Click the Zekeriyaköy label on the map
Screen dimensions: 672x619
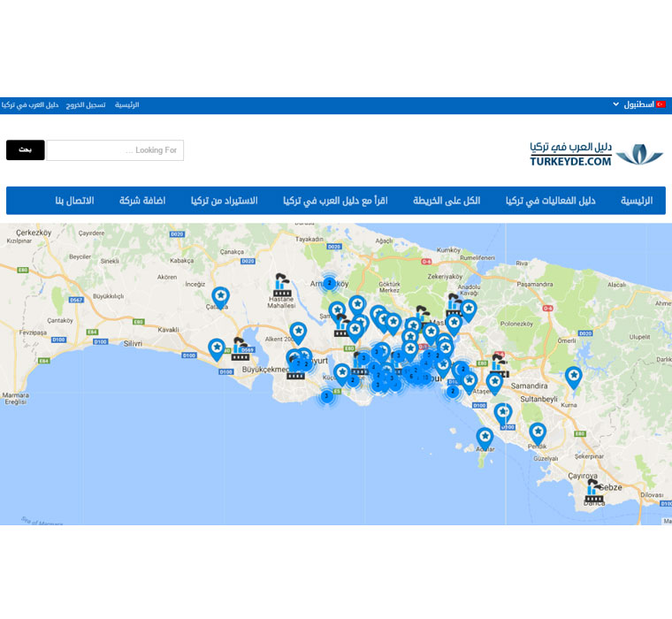pyautogui.click(x=445, y=277)
